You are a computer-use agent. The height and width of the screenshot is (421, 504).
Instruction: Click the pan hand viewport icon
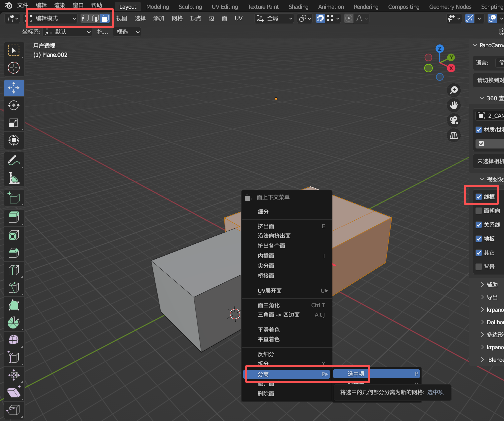pos(454,105)
